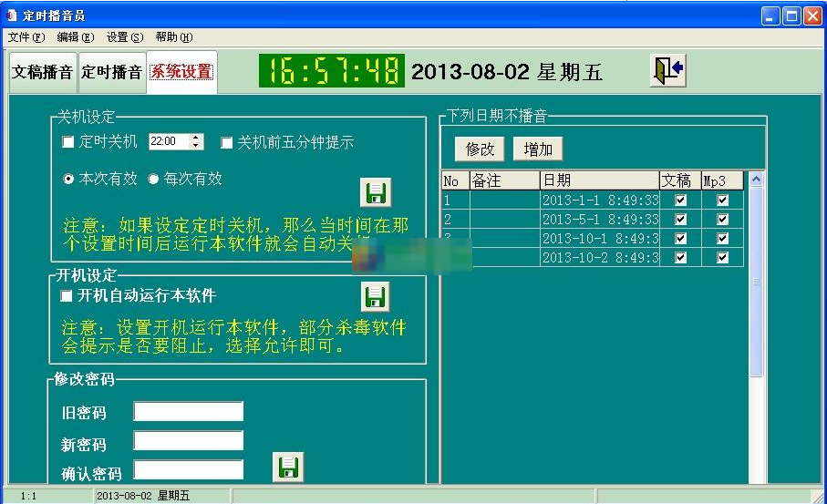Switch to the 定时播音 tab
Screen dimensions: 827x504
pos(111,72)
